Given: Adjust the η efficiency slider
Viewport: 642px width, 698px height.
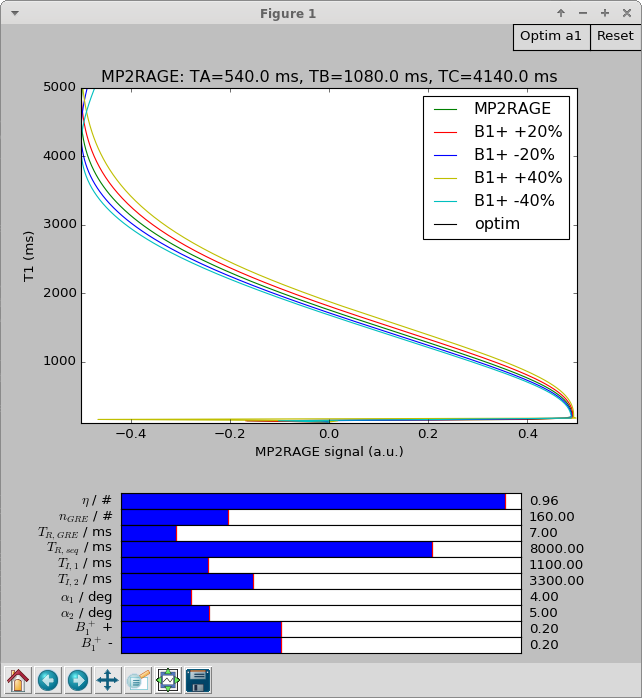Looking at the screenshot, I should (x=320, y=501).
